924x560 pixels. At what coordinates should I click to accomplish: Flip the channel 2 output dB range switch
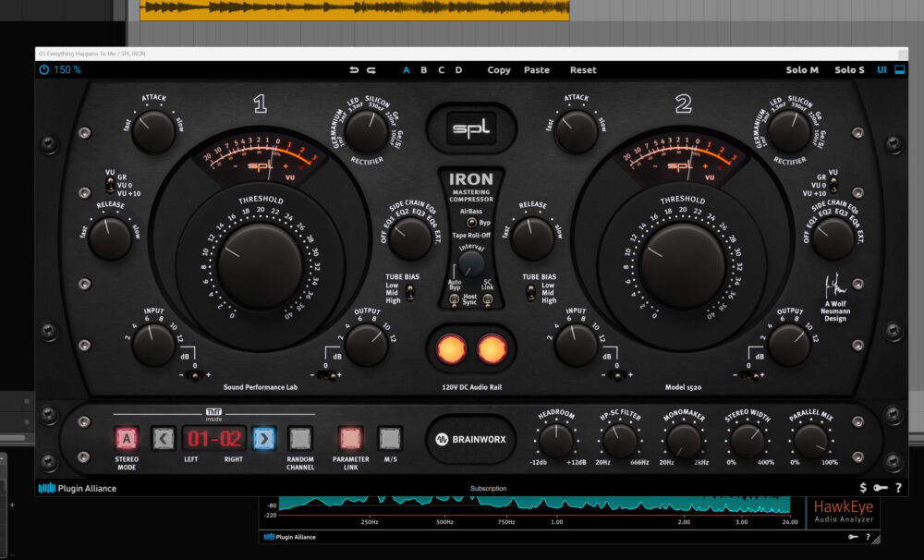pyautogui.click(x=749, y=374)
